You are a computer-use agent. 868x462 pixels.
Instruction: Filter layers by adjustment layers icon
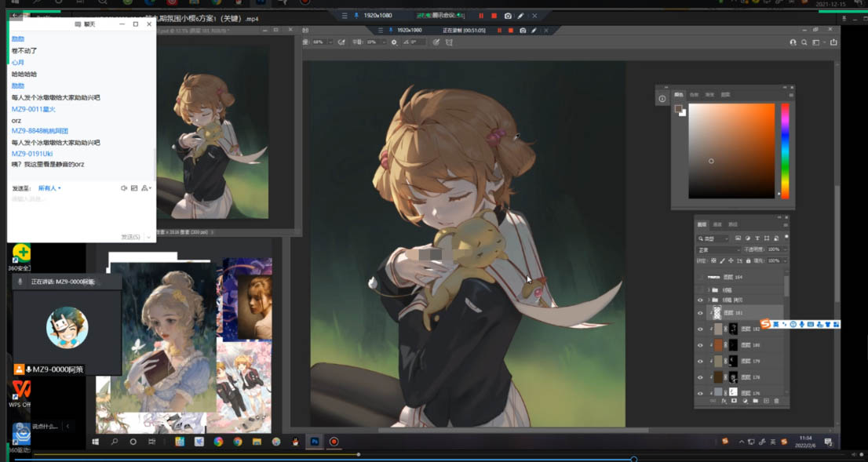[x=748, y=238]
